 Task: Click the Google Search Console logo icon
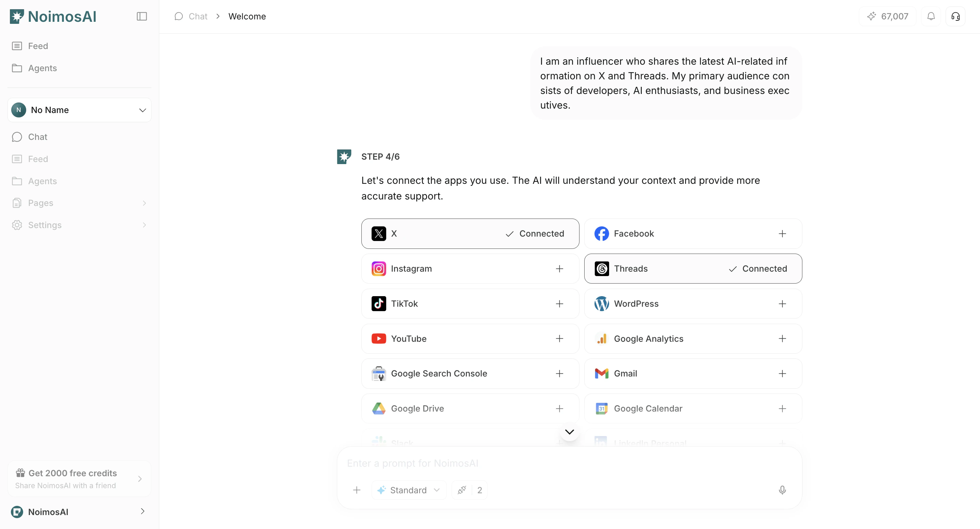[x=379, y=374]
